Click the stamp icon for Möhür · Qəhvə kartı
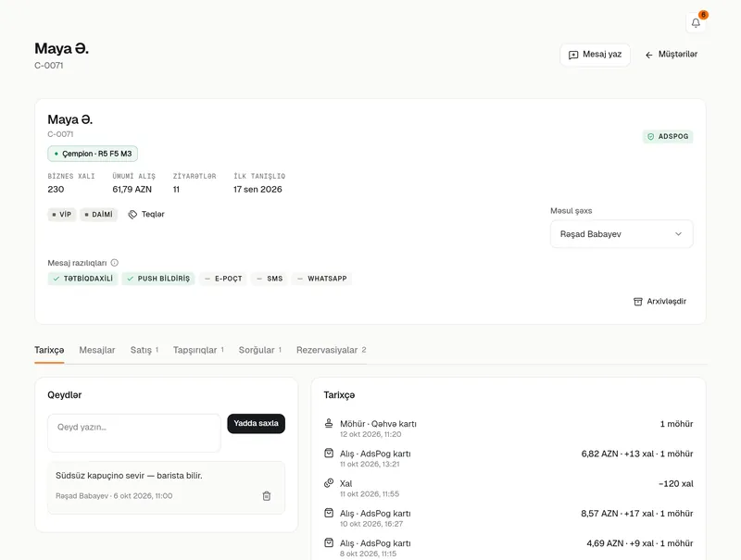This screenshot has width=741, height=560. tap(329, 423)
